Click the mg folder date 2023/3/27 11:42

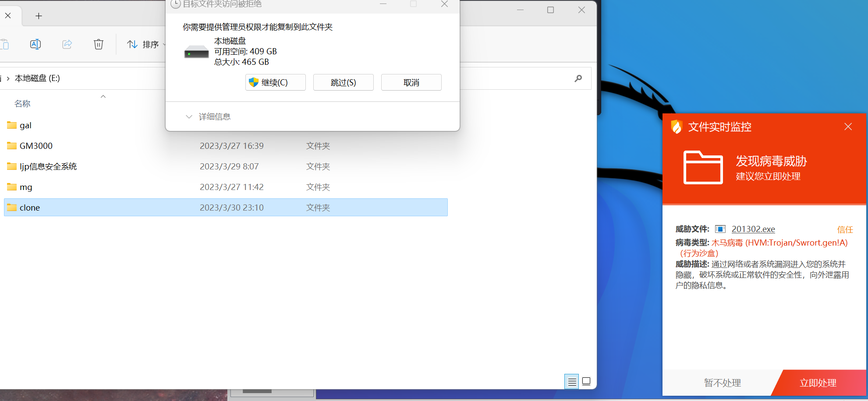[x=232, y=187]
